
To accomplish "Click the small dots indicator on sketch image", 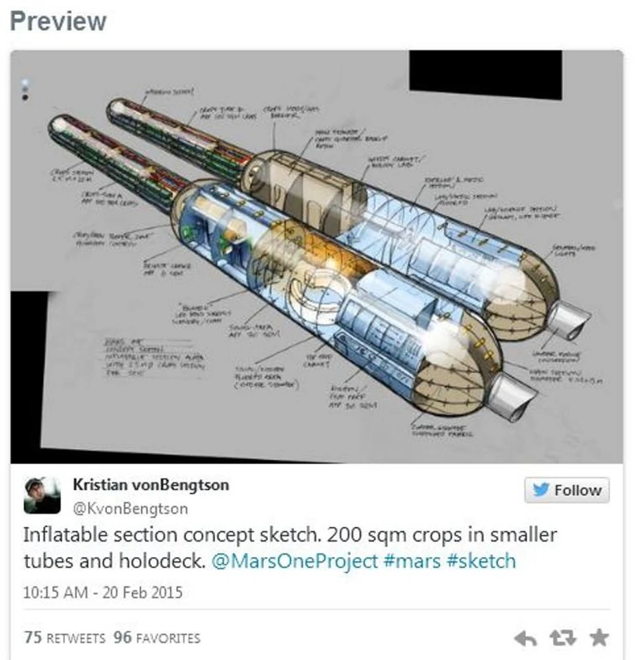I will (25, 89).
